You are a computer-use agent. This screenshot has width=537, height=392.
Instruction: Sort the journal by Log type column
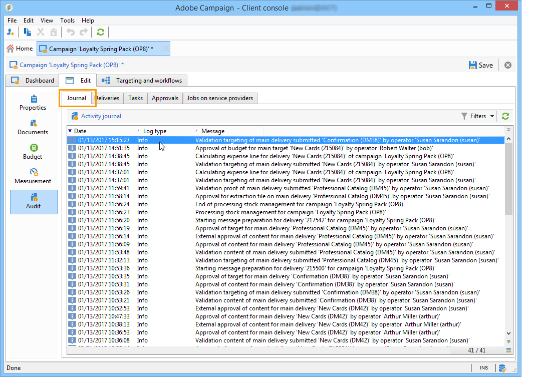pyautogui.click(x=154, y=131)
